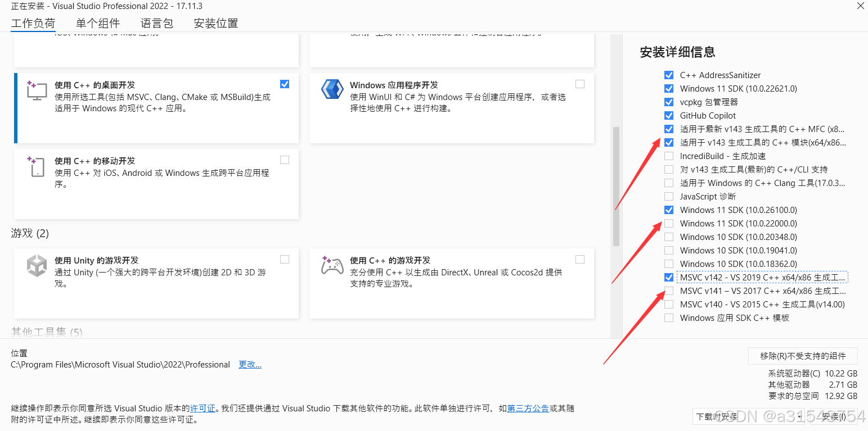Viewport: 868px width, 431px height.
Task: Click the C++ game development controller icon
Action: click(x=332, y=265)
